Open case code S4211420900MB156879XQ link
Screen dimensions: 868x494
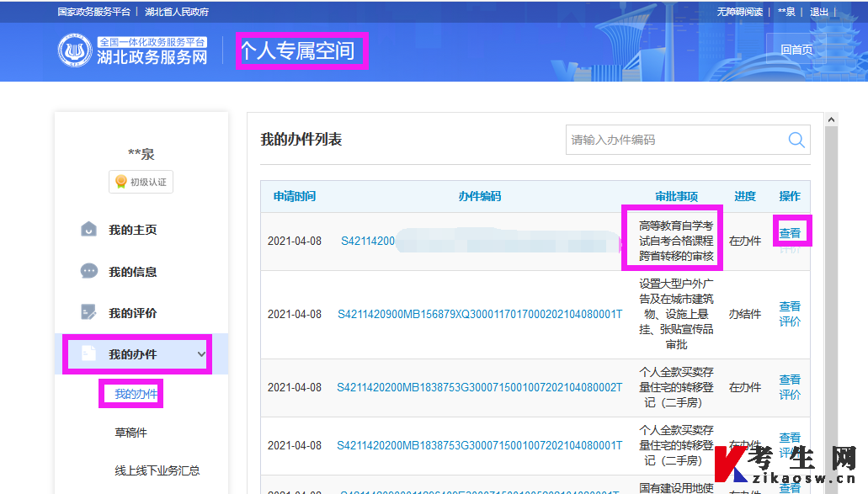tap(480, 314)
